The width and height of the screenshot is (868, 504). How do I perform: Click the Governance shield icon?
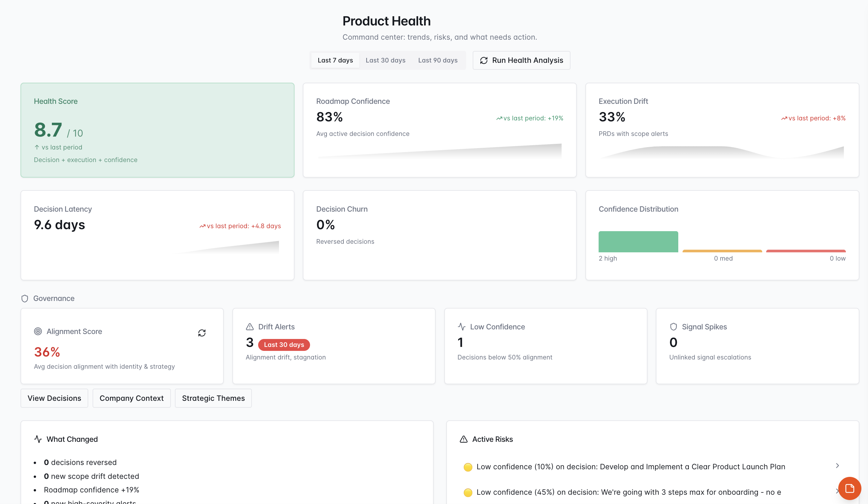pyautogui.click(x=25, y=299)
